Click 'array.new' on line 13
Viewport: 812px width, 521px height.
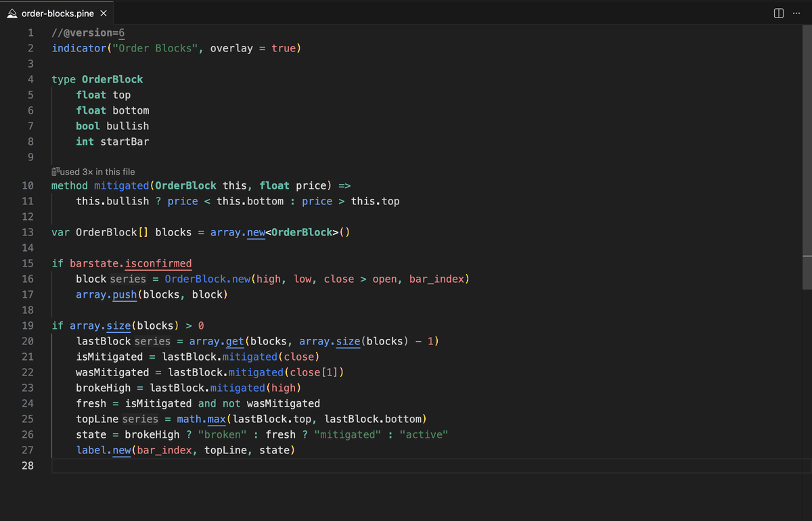[238, 232]
